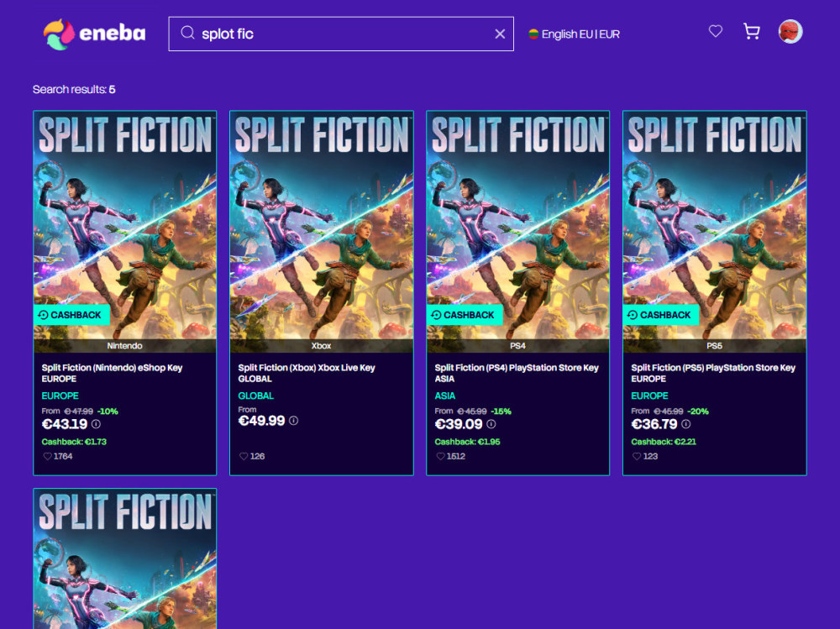840x629 pixels.
Task: Click the PS5 platform label bar
Action: point(714,346)
